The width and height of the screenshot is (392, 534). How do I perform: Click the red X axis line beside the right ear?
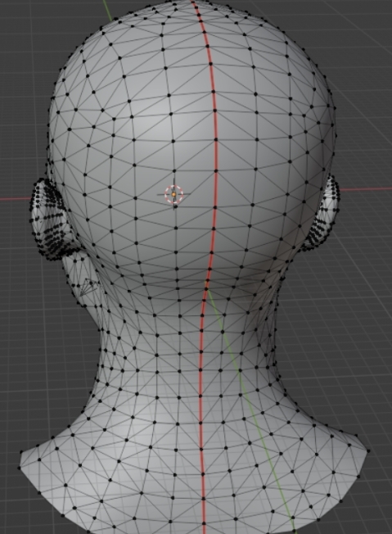pyautogui.click(x=366, y=188)
